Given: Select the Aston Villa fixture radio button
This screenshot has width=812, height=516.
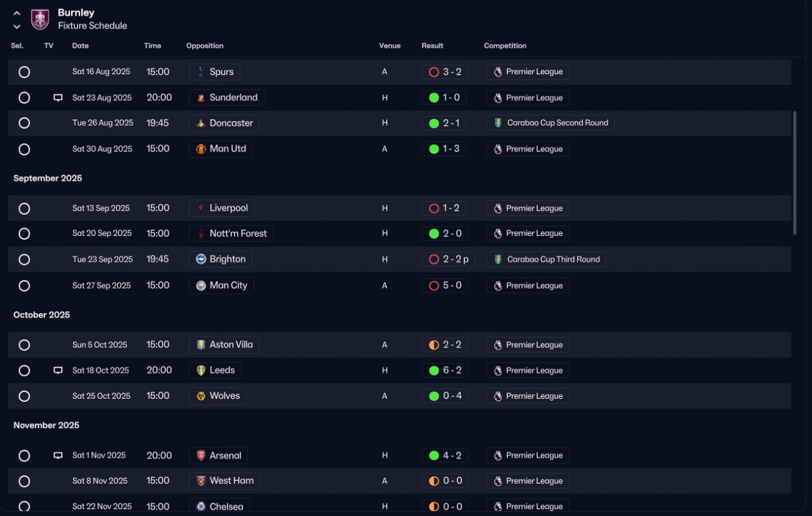Looking at the screenshot, I should pyautogui.click(x=24, y=345).
